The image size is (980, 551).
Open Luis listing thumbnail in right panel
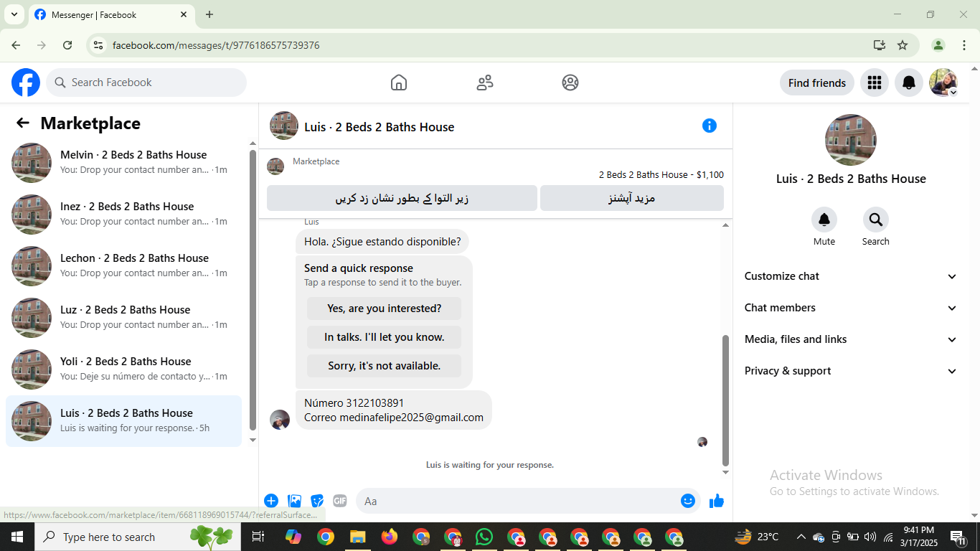click(851, 140)
